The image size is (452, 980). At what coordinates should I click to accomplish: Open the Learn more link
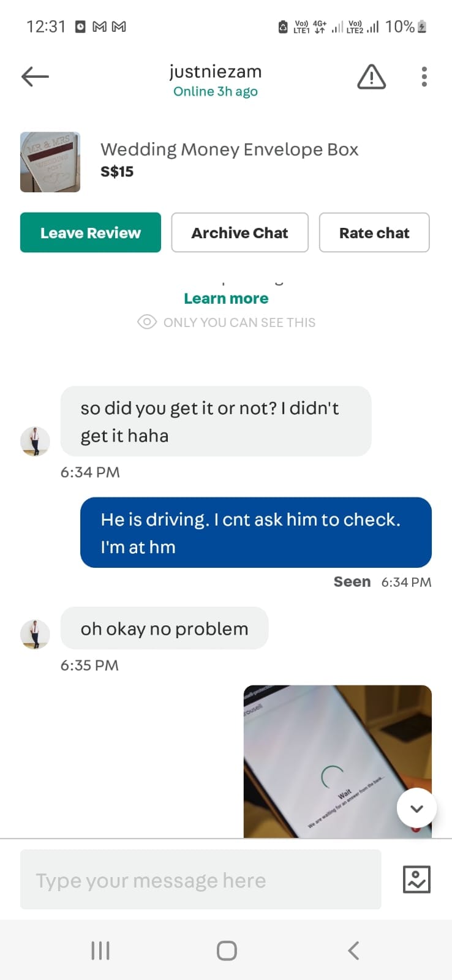point(226,298)
